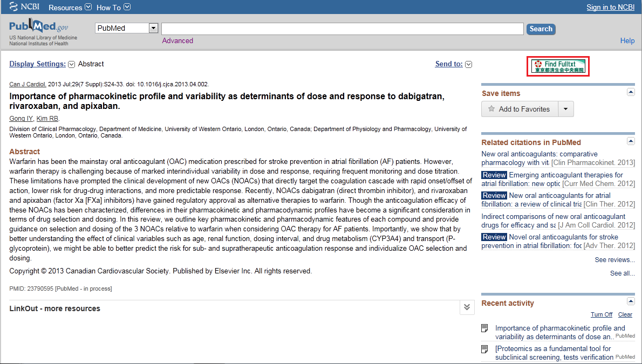Image resolution: width=642 pixels, height=364 pixels.
Task: Open citation Indirect comparisons of new oral anticoagulant drugs
Action: tap(553, 221)
